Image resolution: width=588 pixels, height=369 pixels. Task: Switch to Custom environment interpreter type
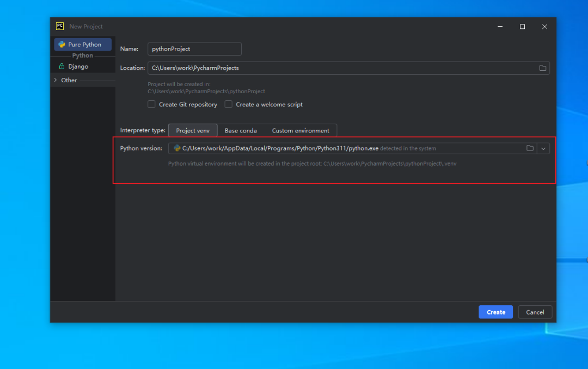click(x=301, y=131)
